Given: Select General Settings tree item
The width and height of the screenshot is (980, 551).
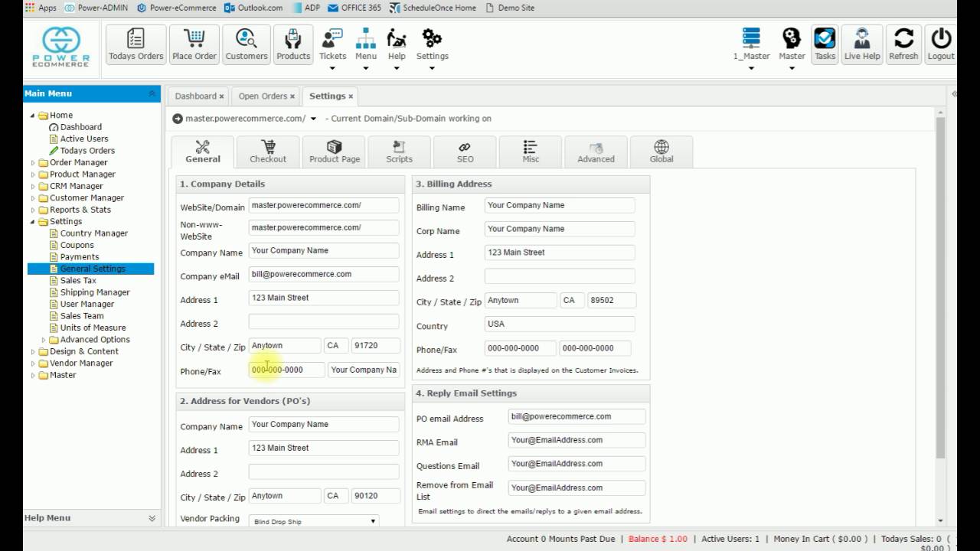Looking at the screenshot, I should point(93,269).
